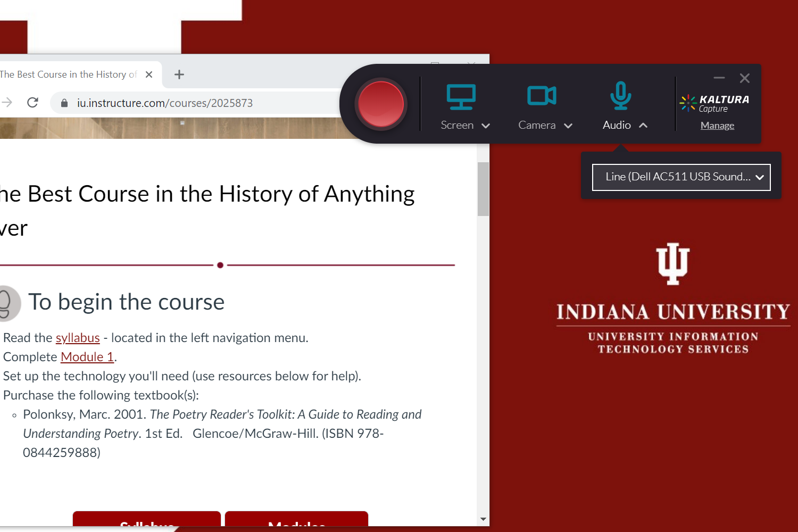Image resolution: width=798 pixels, height=532 pixels.
Task: Click the 'Polonksy, Marc. 2001.' textbook text
Action: (x=85, y=414)
